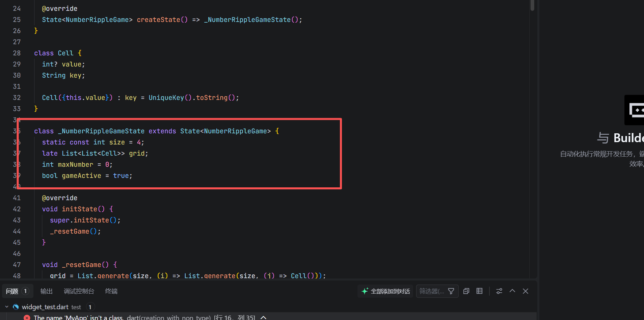
Task: Open the panel view settings icon
Action: pos(499,291)
